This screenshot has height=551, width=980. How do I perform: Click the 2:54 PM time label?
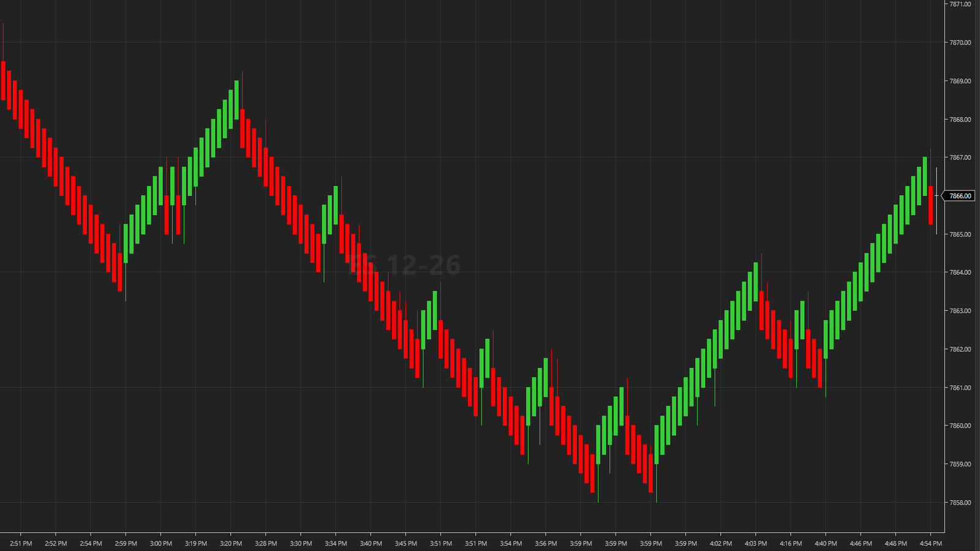91,544
